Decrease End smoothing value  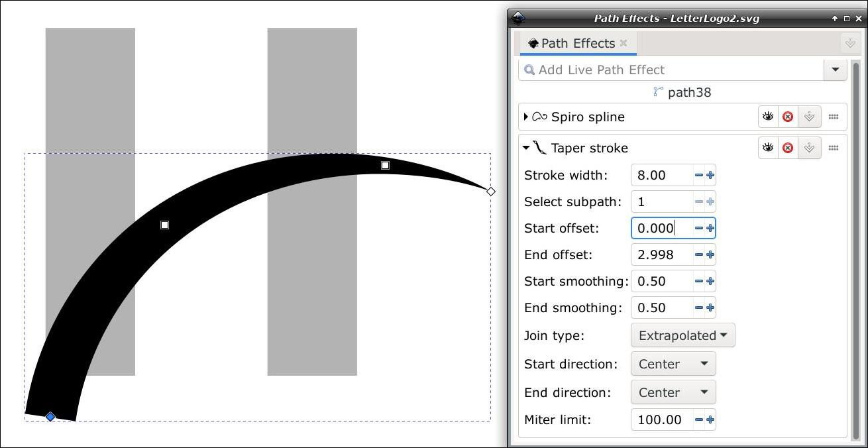point(698,308)
